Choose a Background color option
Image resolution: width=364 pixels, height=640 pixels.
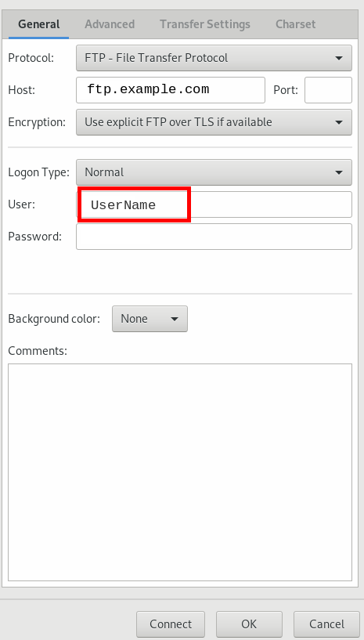[x=150, y=319]
